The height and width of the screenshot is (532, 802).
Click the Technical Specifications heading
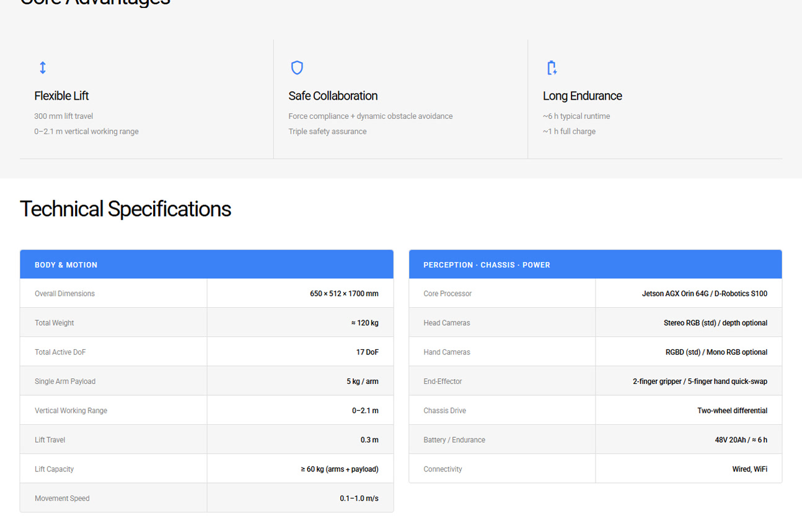(125, 209)
